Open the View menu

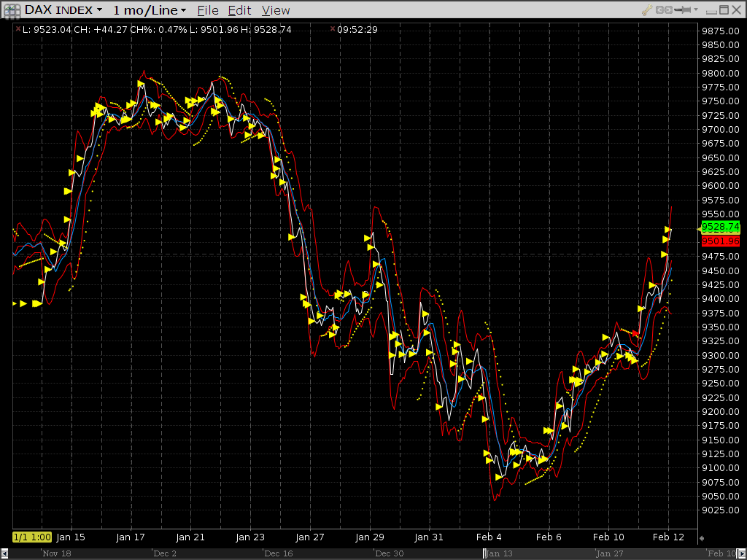[x=276, y=10]
